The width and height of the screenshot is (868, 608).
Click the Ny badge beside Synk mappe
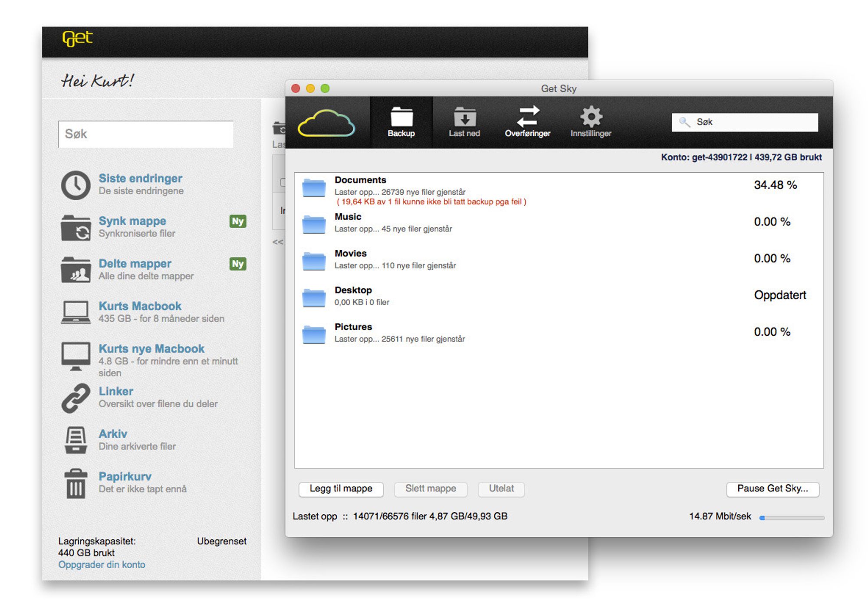point(238,221)
